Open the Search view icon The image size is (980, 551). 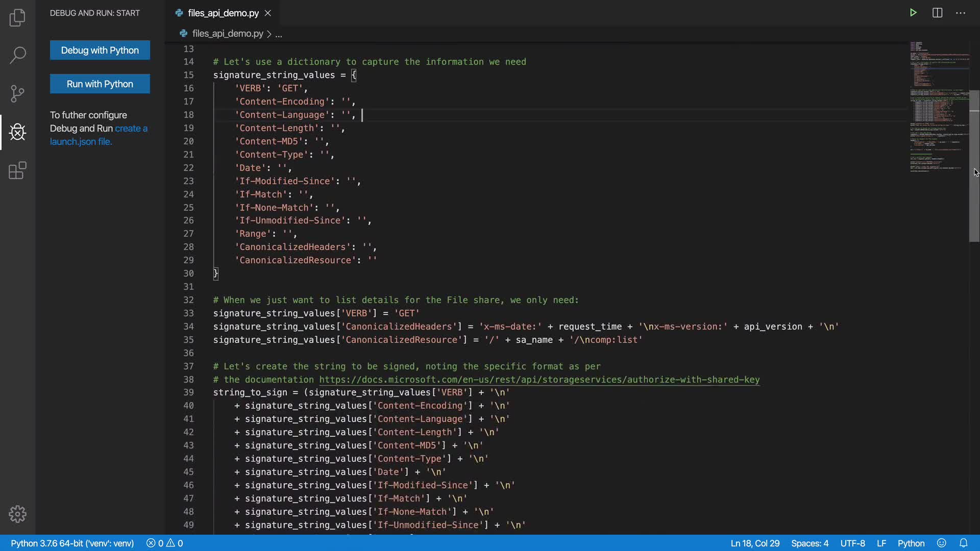click(17, 55)
